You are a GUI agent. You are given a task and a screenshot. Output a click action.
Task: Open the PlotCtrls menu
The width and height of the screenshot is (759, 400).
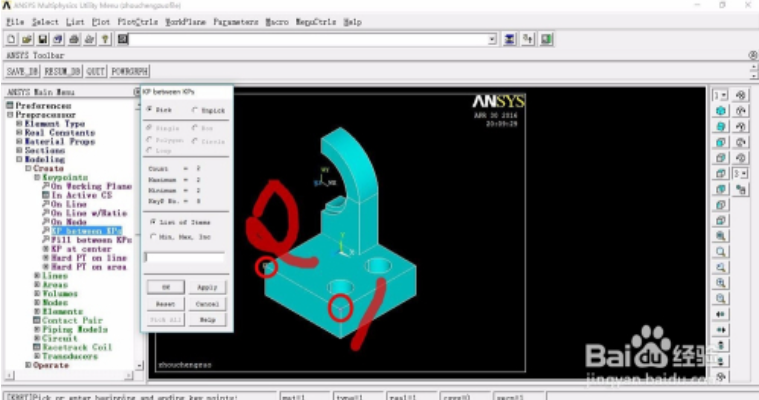tap(137, 22)
